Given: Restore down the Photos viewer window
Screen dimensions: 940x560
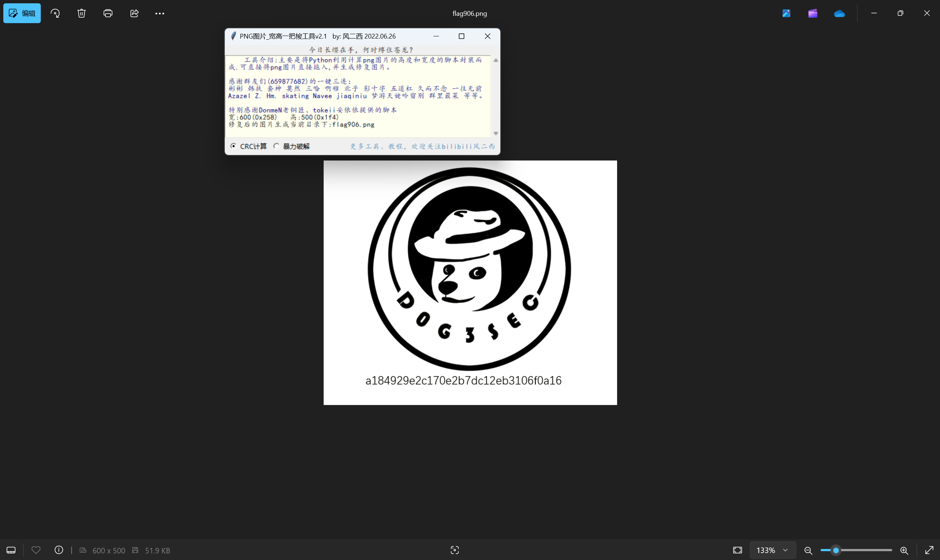Looking at the screenshot, I should (x=900, y=13).
